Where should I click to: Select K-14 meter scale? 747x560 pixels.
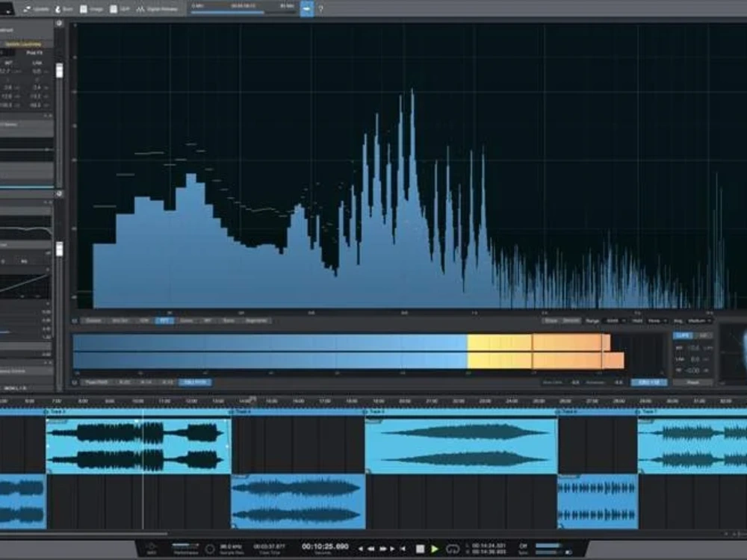[x=146, y=382]
